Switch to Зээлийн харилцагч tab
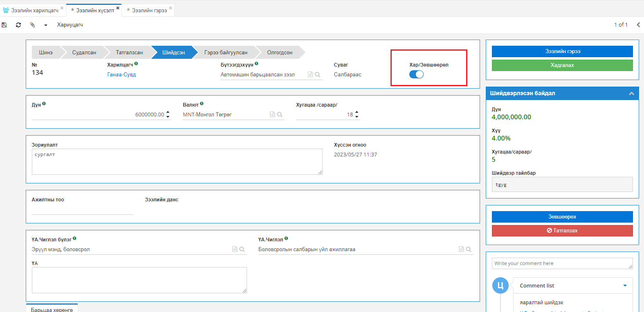 35,10
